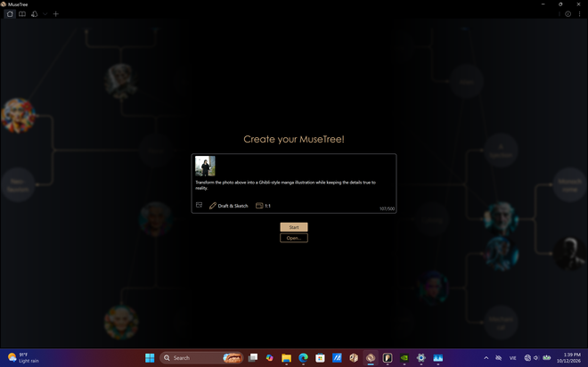This screenshot has height=367, width=588.
Task: Launch Copilot from the taskbar
Action: (270, 357)
